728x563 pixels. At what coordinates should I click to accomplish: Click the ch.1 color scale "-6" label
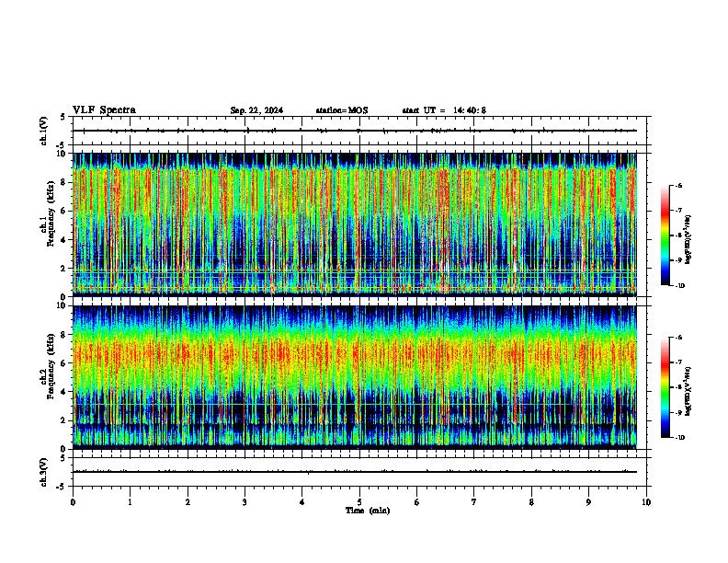679,185
